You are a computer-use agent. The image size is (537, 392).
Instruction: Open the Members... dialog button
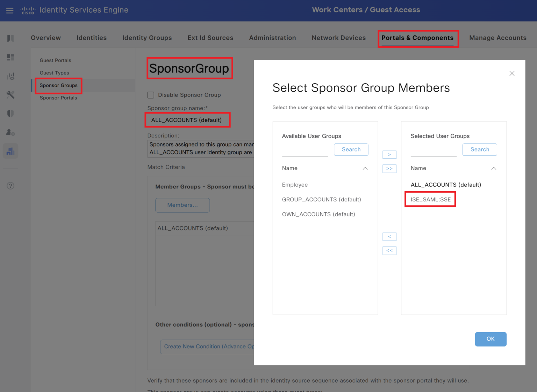182,205
